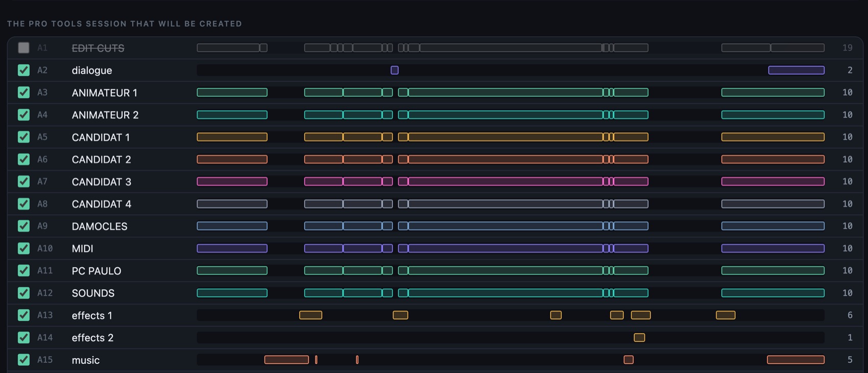Viewport: 868px width, 373px height.
Task: Select the ANIMATEUR 2 track name
Action: tap(105, 115)
